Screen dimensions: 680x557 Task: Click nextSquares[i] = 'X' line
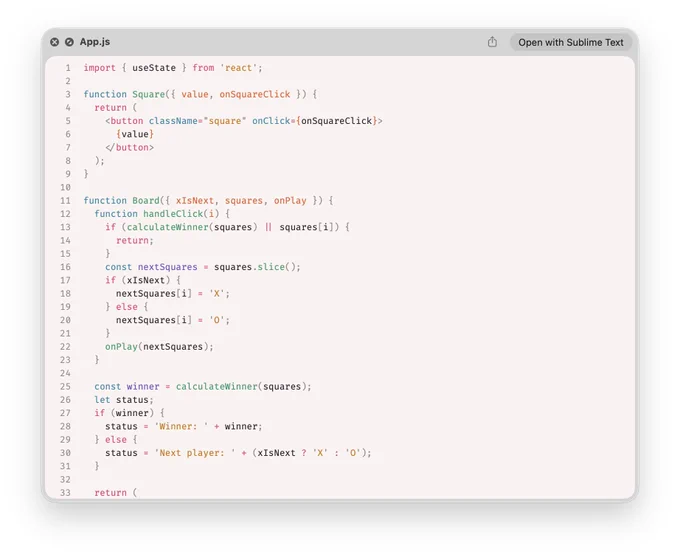pyautogui.click(x=173, y=294)
